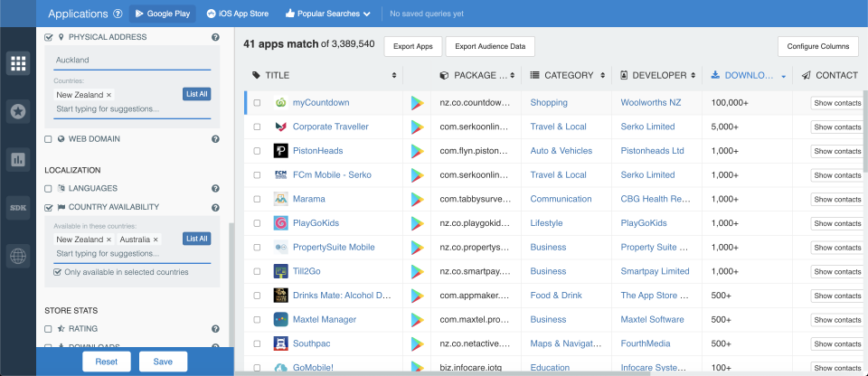Open help for Physical Address filter
The height and width of the screenshot is (376, 868).
coord(215,37)
